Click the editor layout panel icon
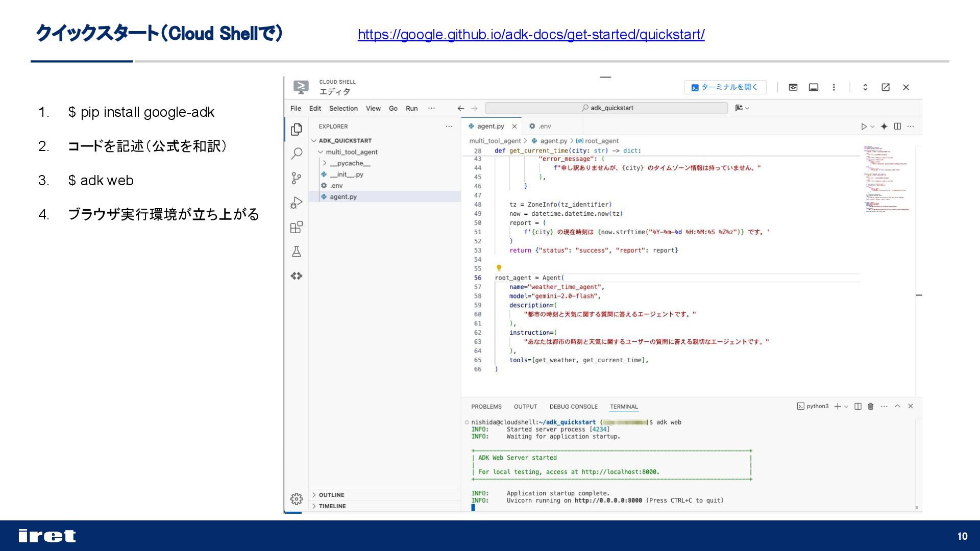Image resolution: width=980 pixels, height=551 pixels. [814, 87]
